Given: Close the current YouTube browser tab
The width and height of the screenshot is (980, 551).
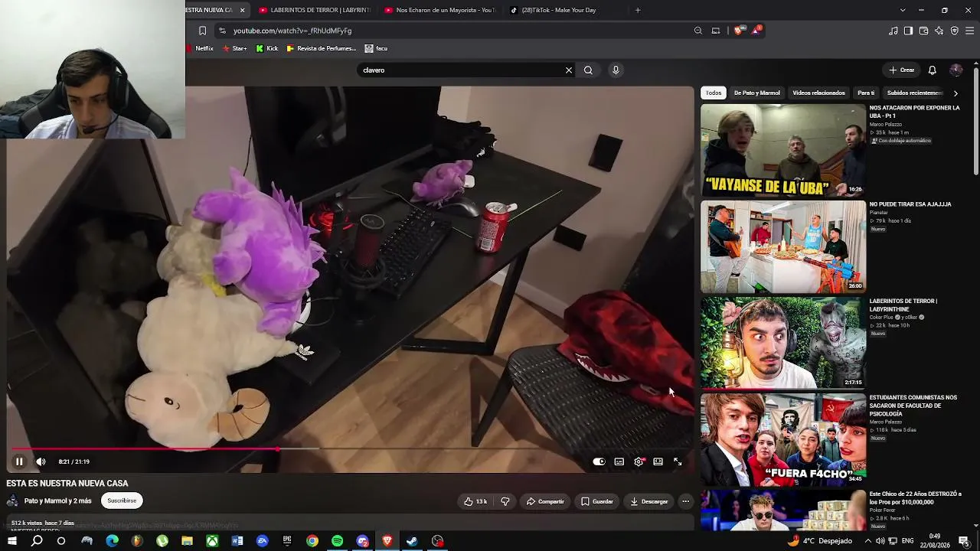Looking at the screenshot, I should (243, 10).
